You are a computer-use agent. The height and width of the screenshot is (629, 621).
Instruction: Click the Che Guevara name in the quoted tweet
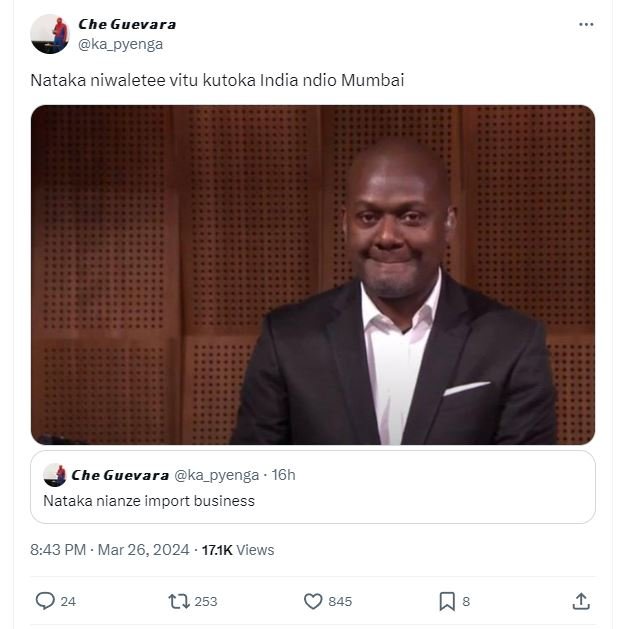point(120,475)
